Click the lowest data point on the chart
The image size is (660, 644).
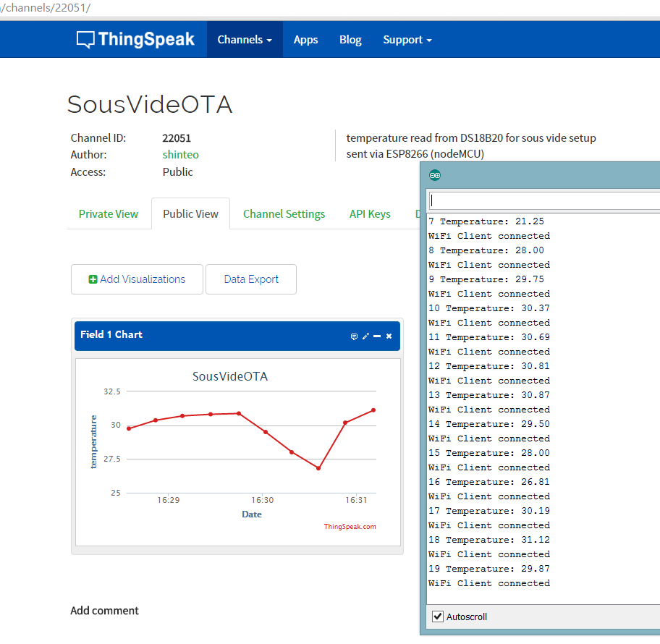(x=318, y=468)
